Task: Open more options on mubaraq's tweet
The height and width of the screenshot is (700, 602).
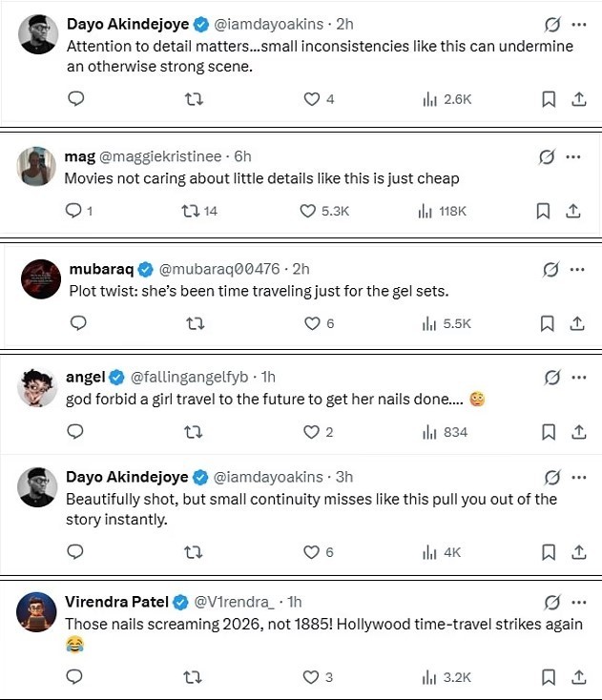Action: click(577, 270)
